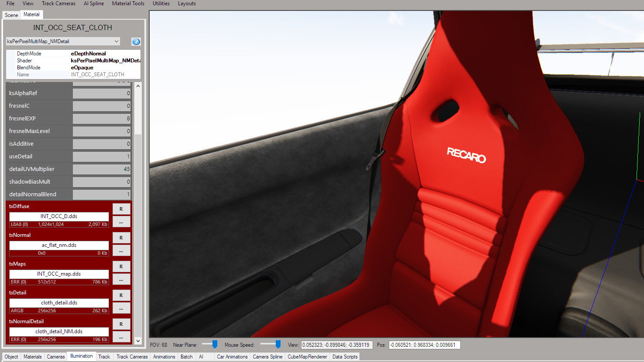Edit the useDetail value field
Image resolution: width=644 pixels, height=362 pixels.
pos(102,157)
